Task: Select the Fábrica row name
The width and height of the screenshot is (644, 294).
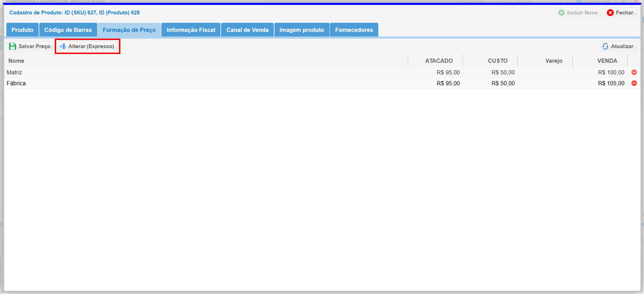Action: pos(16,83)
